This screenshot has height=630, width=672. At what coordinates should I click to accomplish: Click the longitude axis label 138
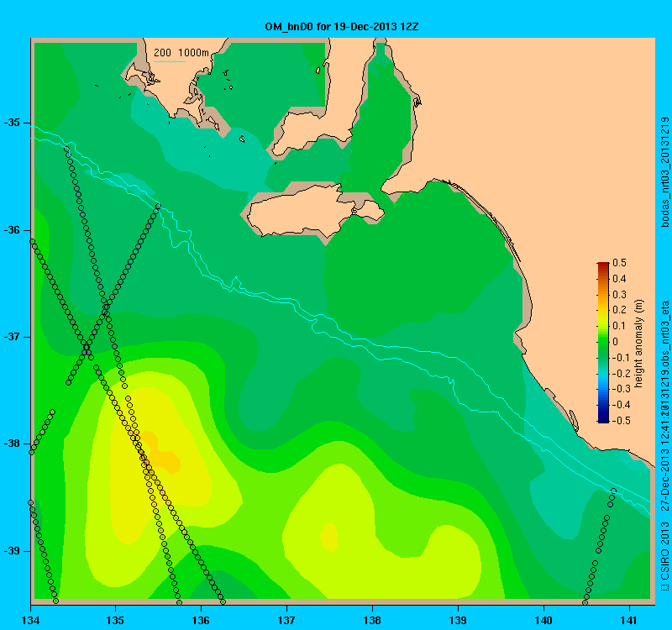coord(372,620)
